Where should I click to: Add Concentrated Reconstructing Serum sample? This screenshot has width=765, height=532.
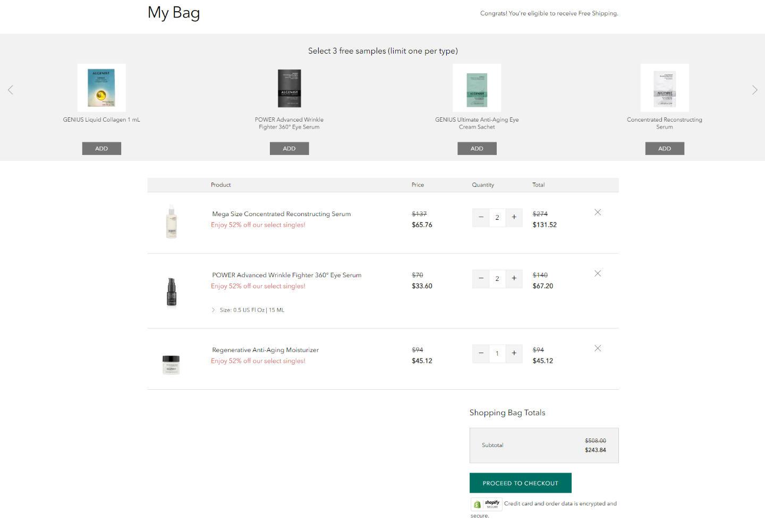(x=665, y=149)
